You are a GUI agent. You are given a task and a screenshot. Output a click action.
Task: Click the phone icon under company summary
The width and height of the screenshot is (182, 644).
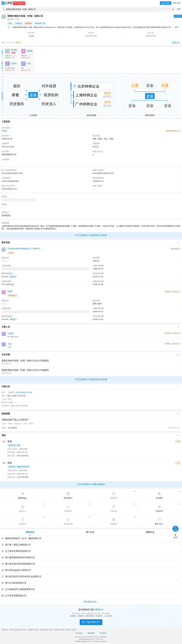3,43
